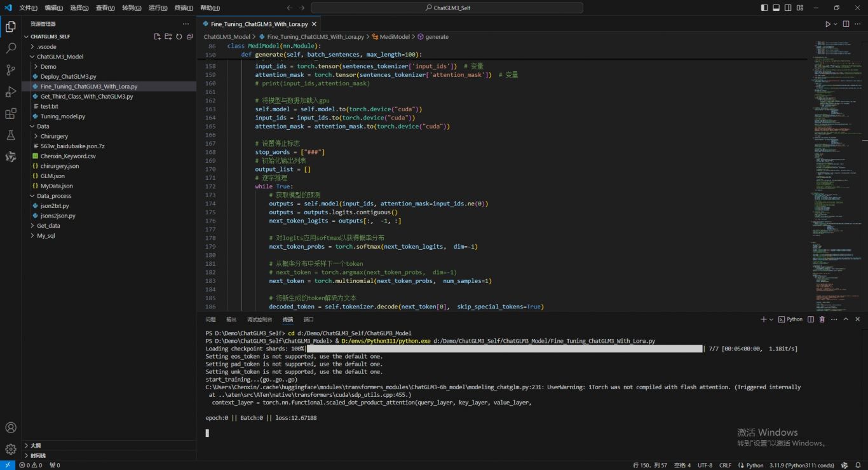Go forward with the right arrow
This screenshot has width=868, height=470.
coord(302,8)
